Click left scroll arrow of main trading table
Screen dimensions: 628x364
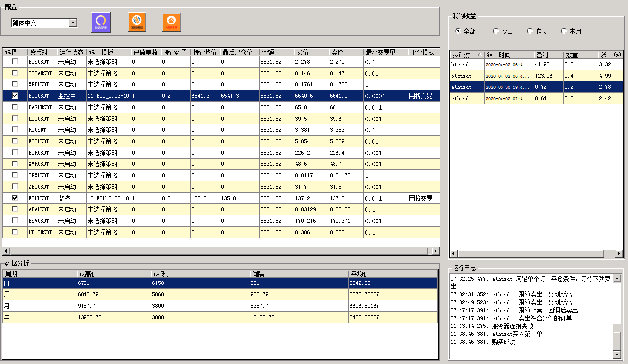[6, 251]
